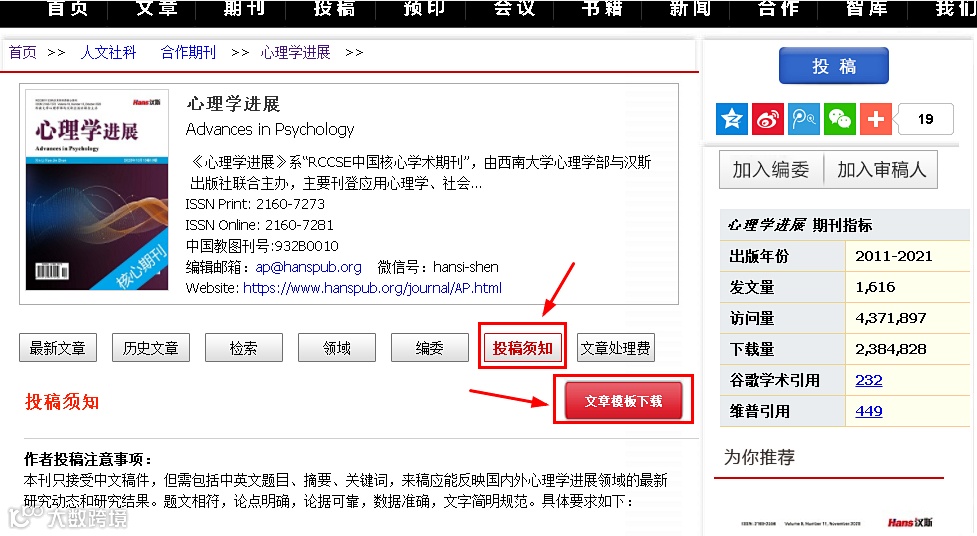Share via the WeChat icon

coord(840,119)
